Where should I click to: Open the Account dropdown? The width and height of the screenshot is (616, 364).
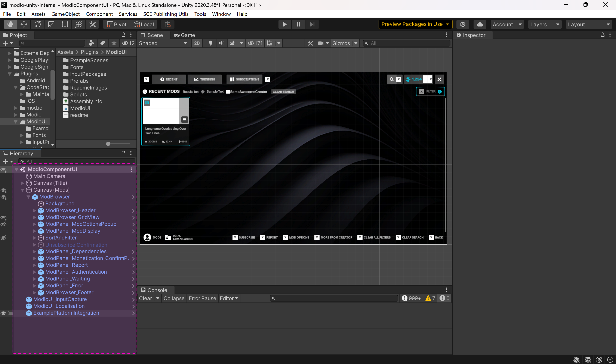pyautogui.click(x=507, y=24)
